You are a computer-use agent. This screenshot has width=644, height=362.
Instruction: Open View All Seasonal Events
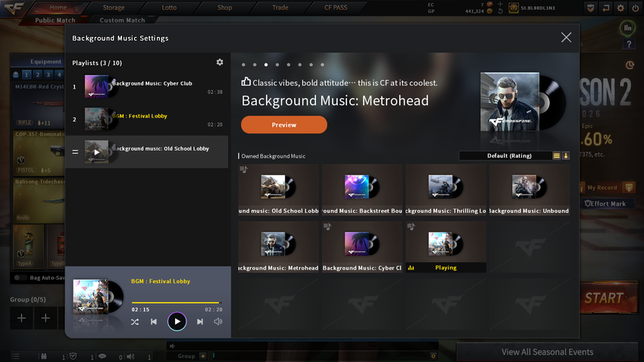point(548,352)
